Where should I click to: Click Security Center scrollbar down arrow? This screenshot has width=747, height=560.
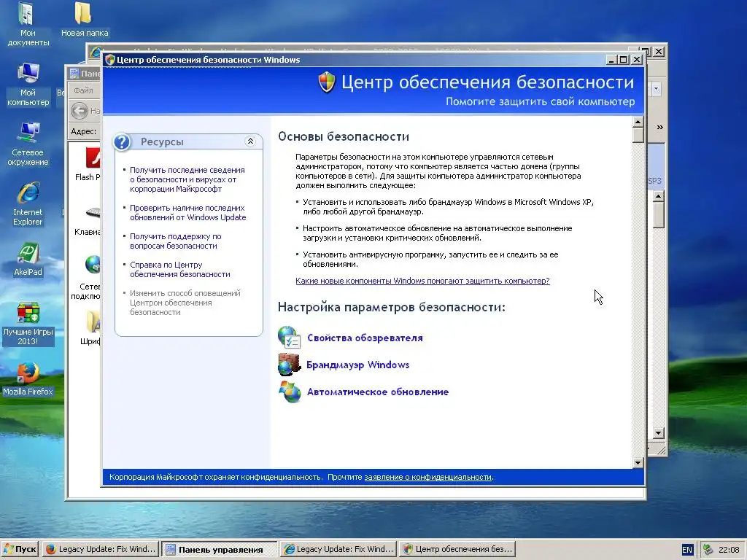(x=638, y=462)
